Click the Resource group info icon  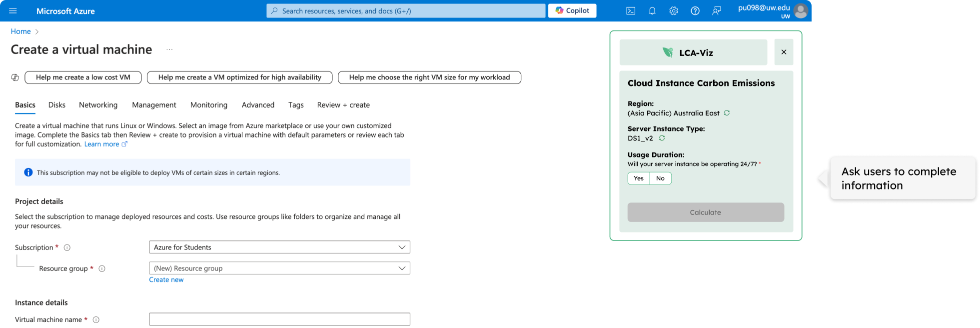(x=102, y=268)
